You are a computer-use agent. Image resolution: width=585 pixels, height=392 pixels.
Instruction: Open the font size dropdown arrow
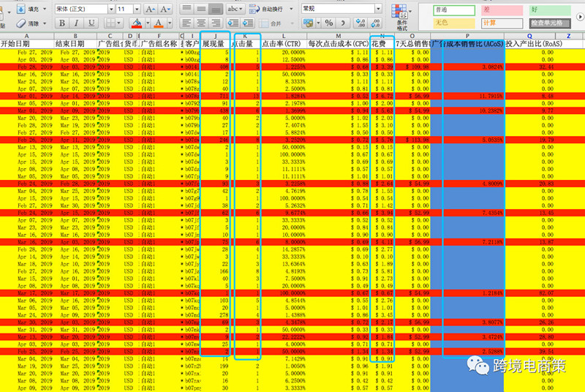(x=137, y=9)
